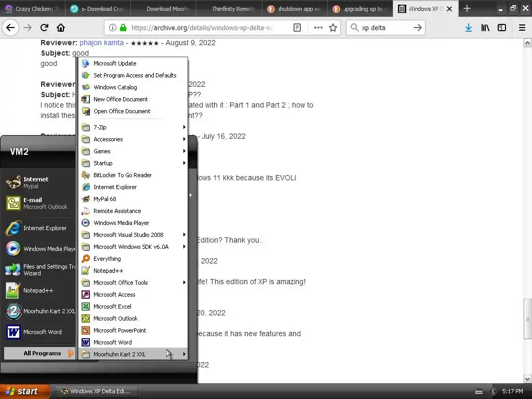Open Microsoft Update from programs menu
The height and width of the screenshot is (399, 532).
(x=133, y=63)
